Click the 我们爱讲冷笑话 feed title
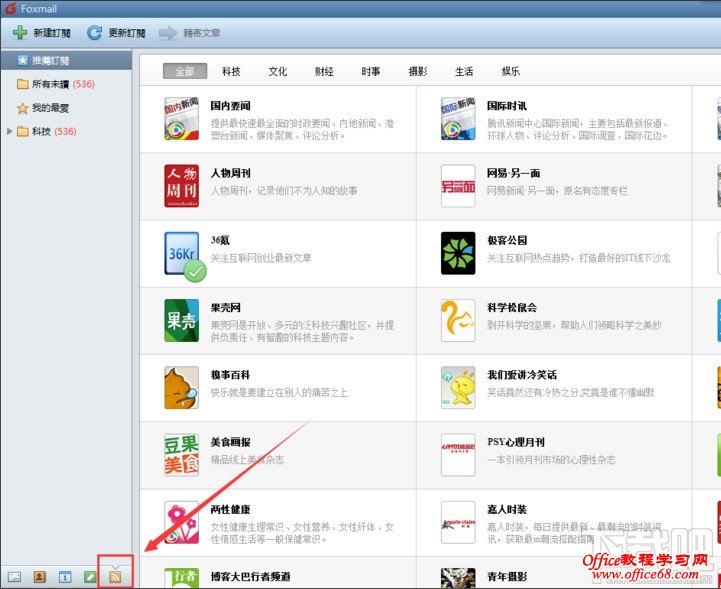Screen dimensions: 721x589 pos(522,375)
